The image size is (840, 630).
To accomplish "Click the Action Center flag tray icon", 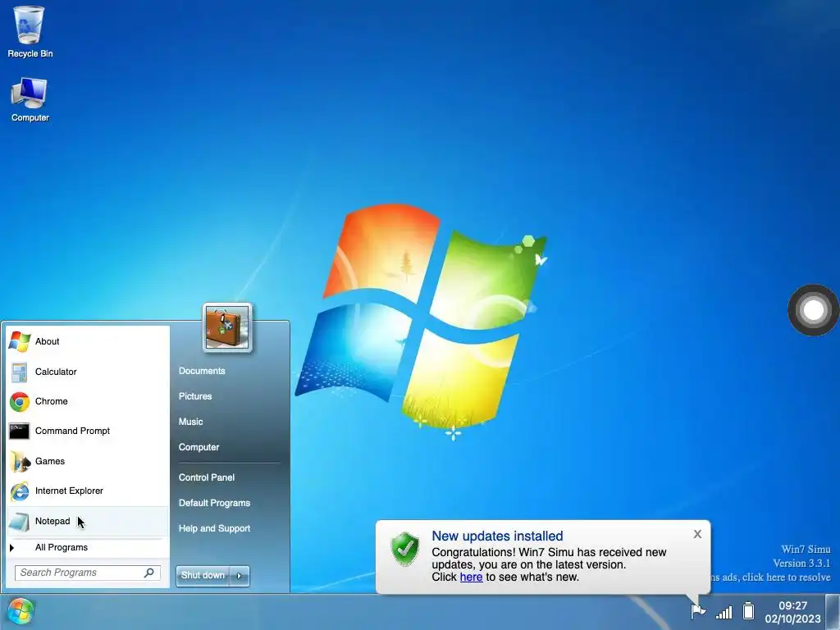I will tap(697, 611).
